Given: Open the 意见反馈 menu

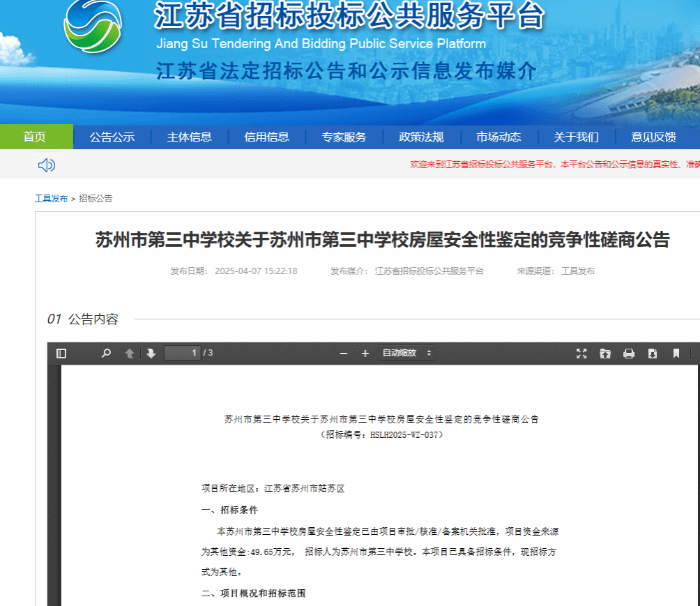Looking at the screenshot, I should [653, 137].
